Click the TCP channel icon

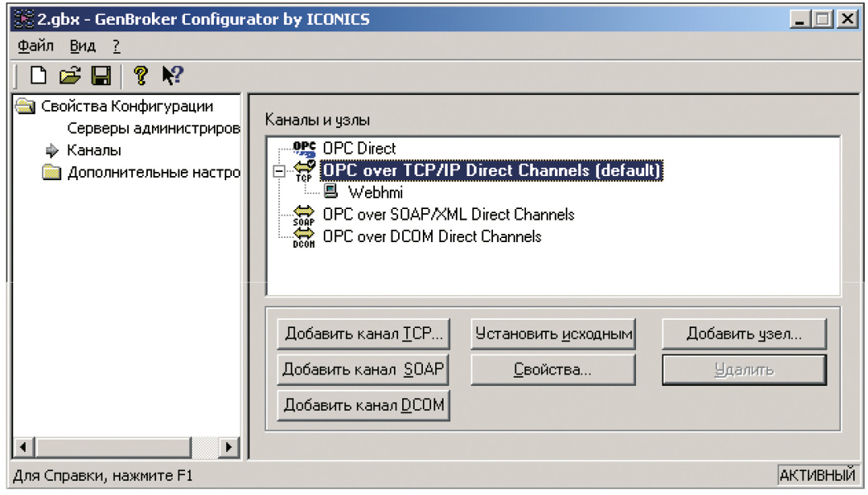pyautogui.click(x=304, y=170)
